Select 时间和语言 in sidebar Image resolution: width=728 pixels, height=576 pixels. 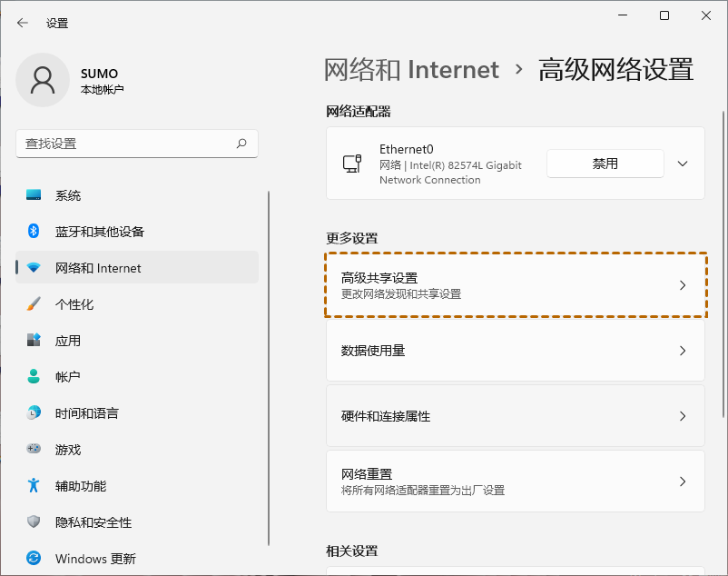(137, 413)
